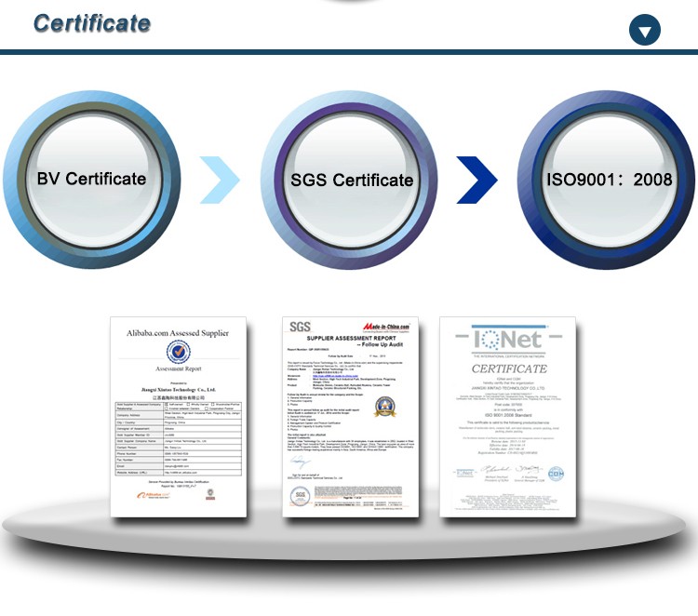Click the Made-in-China.com logo
This screenshot has width=698, height=616.
[386, 328]
